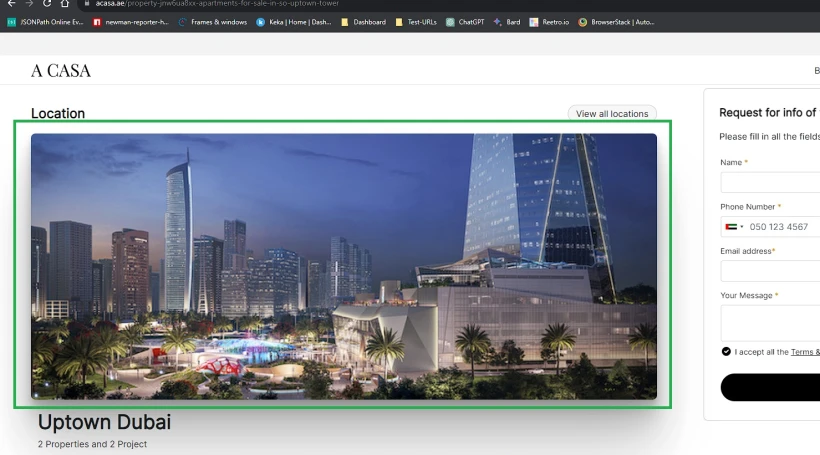Open the Bard bookmark

[x=507, y=22]
